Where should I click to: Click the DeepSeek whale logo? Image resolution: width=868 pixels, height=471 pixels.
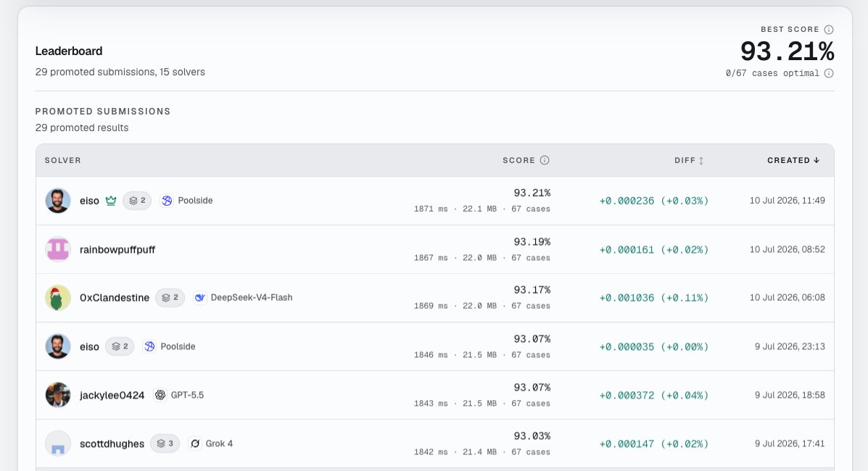pos(199,297)
